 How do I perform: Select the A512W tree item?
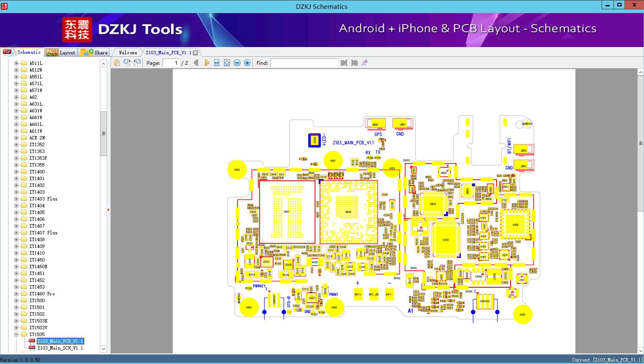point(36,70)
